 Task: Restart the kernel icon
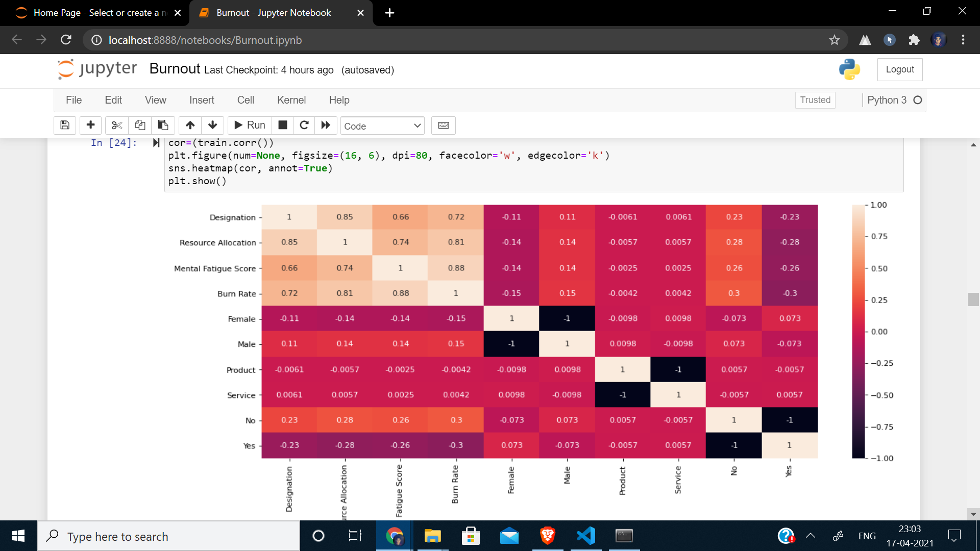tap(304, 126)
